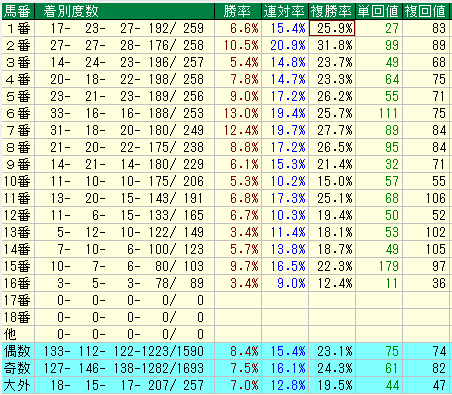The width and height of the screenshot is (452, 395).
Task: Click the 179 value in 15番 row
Action: click(388, 266)
